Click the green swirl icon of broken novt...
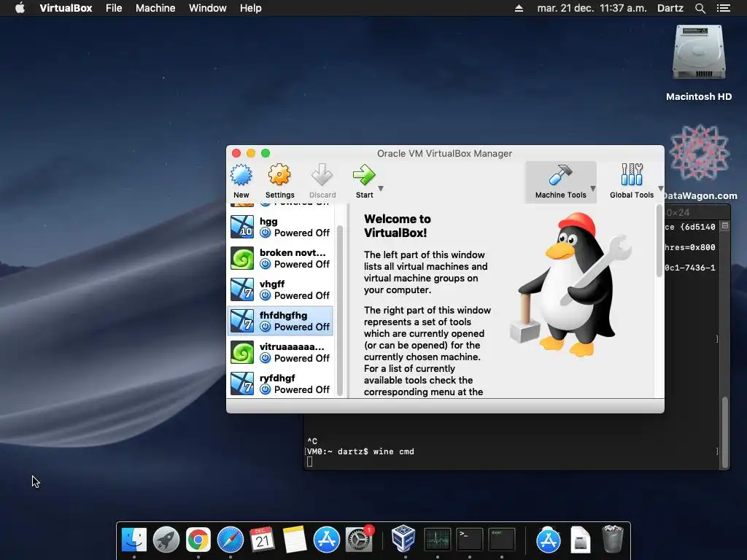Viewport: 747px width, 560px height. (x=242, y=258)
